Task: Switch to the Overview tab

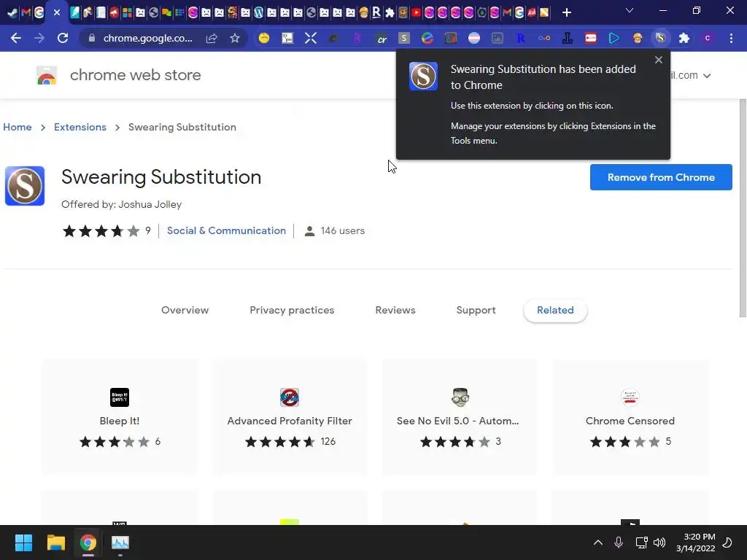Action: point(185,310)
